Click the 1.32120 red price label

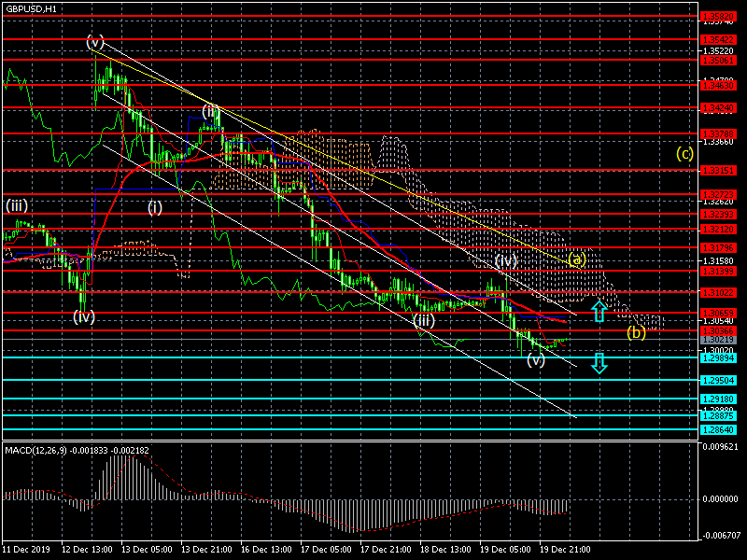point(718,230)
